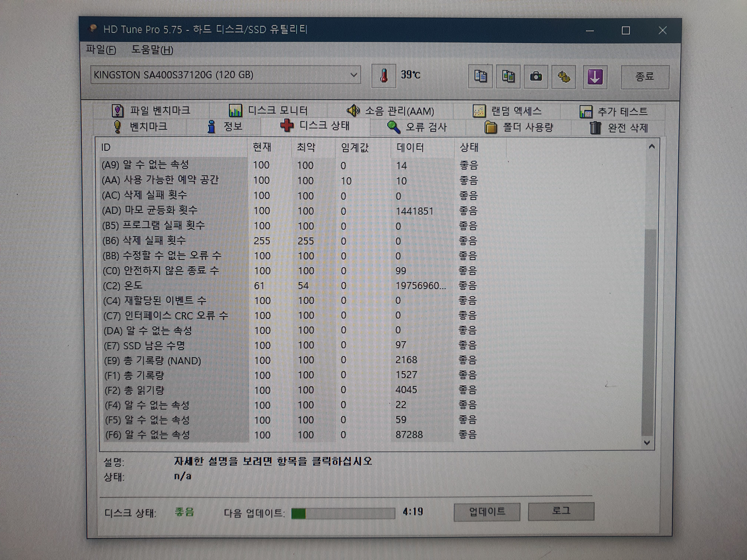Screen dimensions: 747x560
Task: Click the 소음 관리(AAM) speaker icon
Action: point(353,110)
